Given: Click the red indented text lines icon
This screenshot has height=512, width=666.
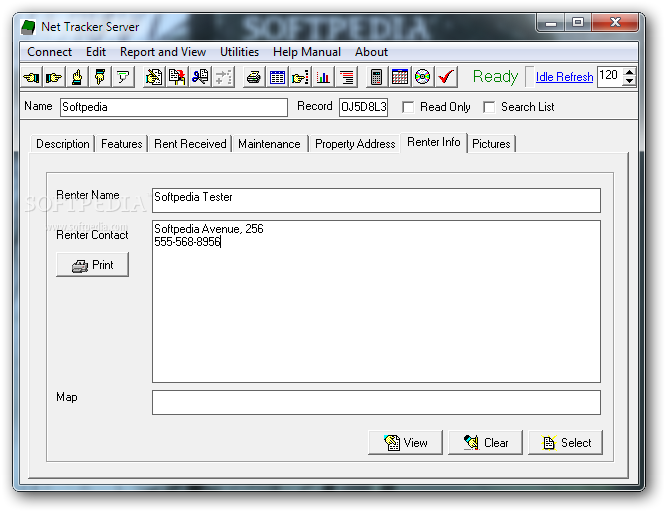Looking at the screenshot, I should [x=346, y=77].
